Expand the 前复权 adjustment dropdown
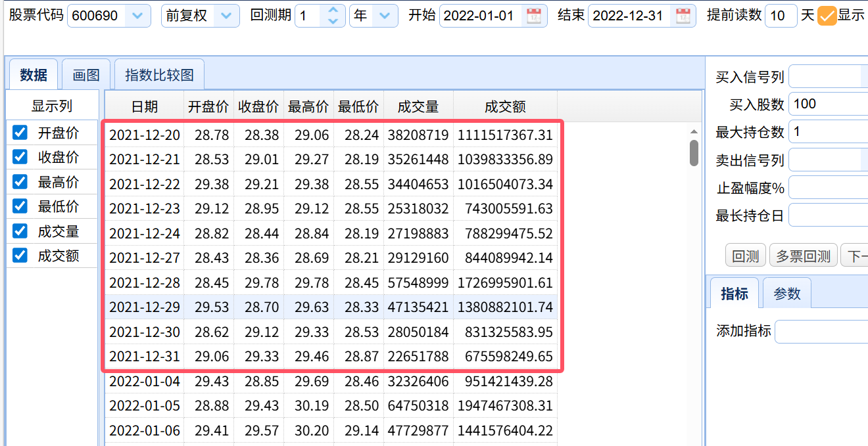The width and height of the screenshot is (868, 446). [226, 16]
